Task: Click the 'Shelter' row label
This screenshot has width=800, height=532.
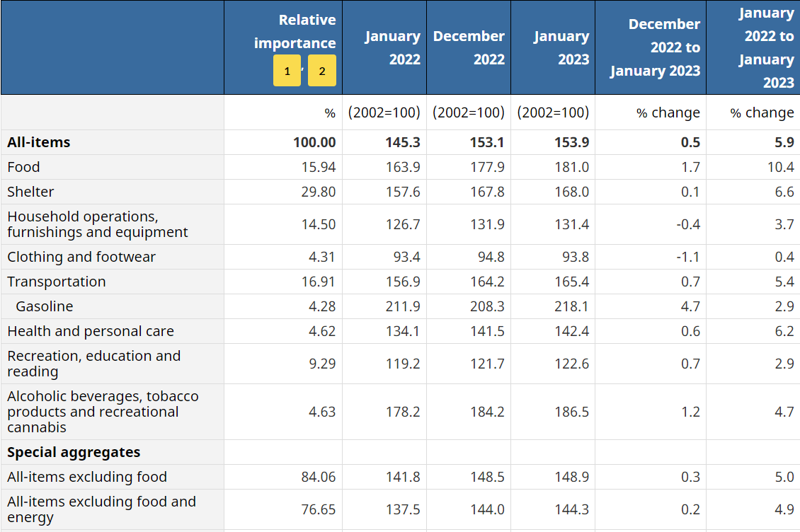Action: tap(30, 192)
